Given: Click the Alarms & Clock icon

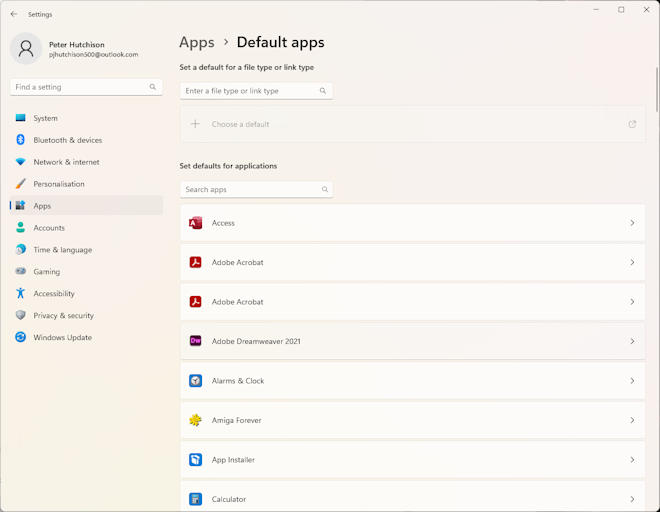Looking at the screenshot, I should [x=196, y=381].
